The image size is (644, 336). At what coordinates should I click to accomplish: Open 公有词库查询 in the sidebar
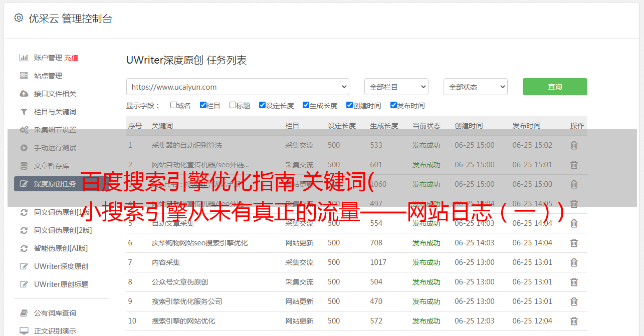[55, 313]
